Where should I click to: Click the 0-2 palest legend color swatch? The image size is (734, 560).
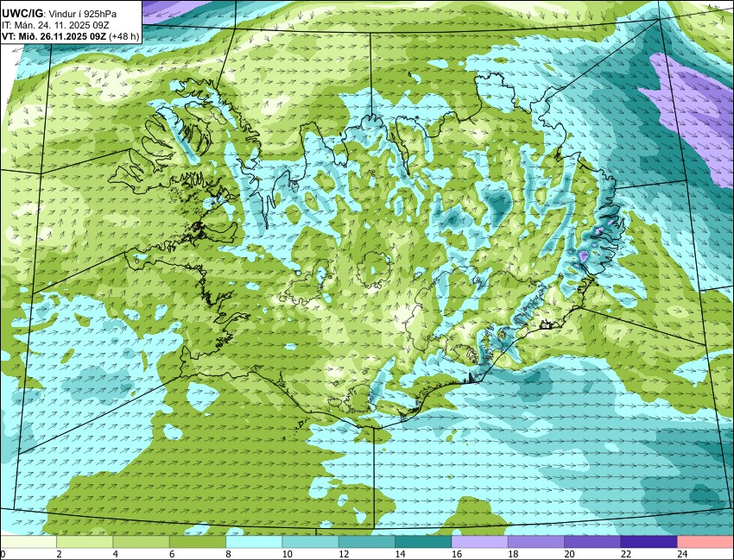pyautogui.click(x=28, y=542)
